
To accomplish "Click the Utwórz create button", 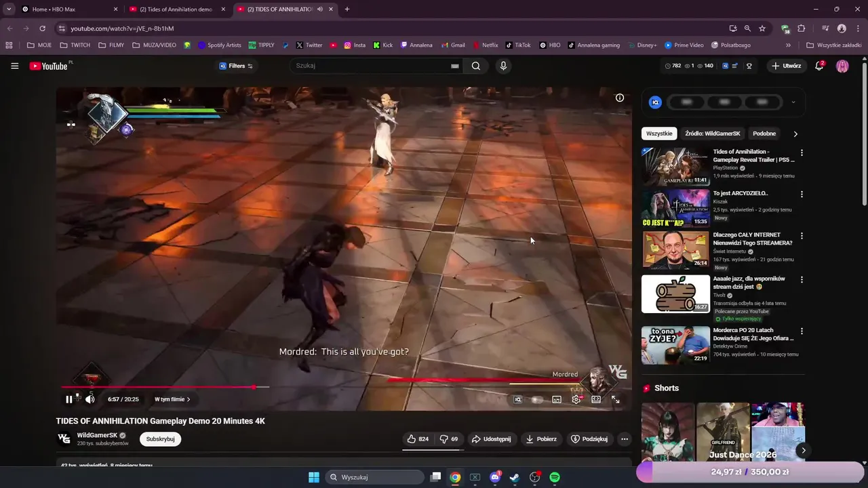I will (786, 66).
